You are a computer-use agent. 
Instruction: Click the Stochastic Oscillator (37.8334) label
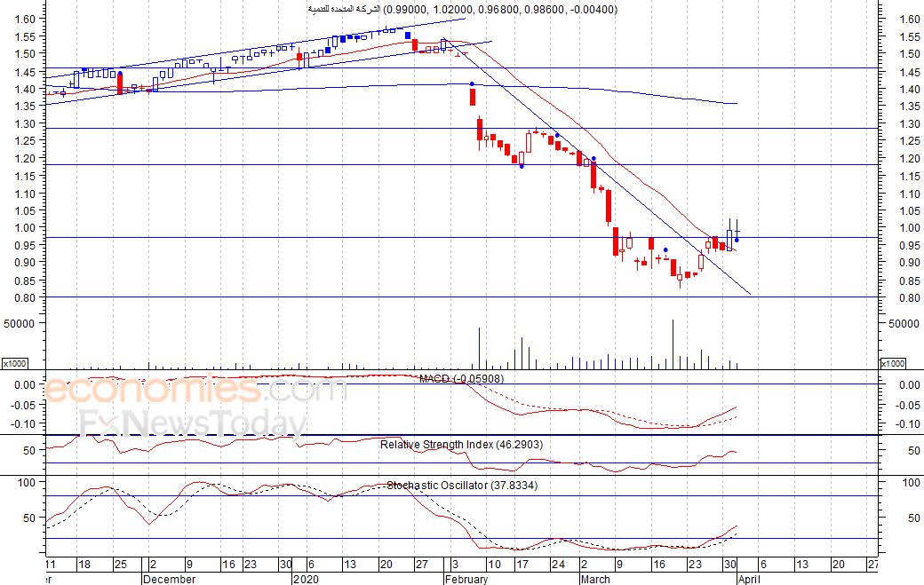(462, 486)
